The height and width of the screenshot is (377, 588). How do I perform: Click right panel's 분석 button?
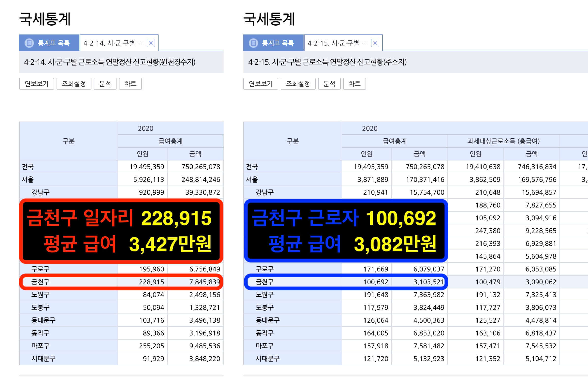[329, 84]
